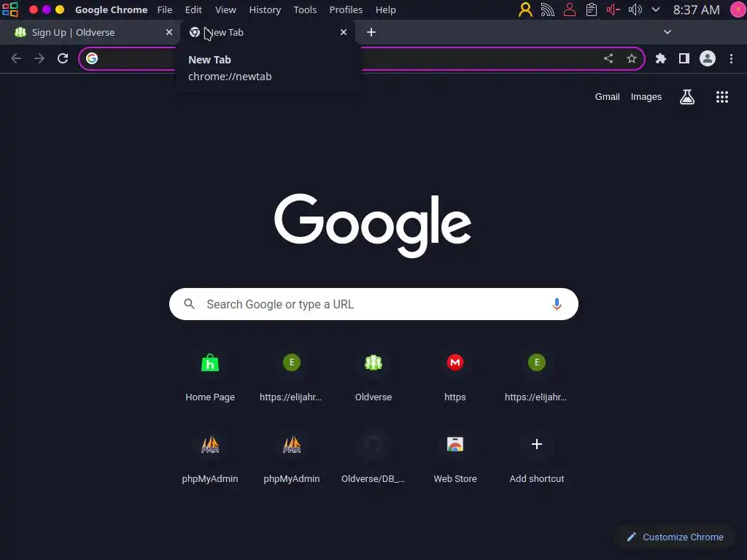Click the Google icon in address bar
747x560 pixels.
(x=92, y=58)
